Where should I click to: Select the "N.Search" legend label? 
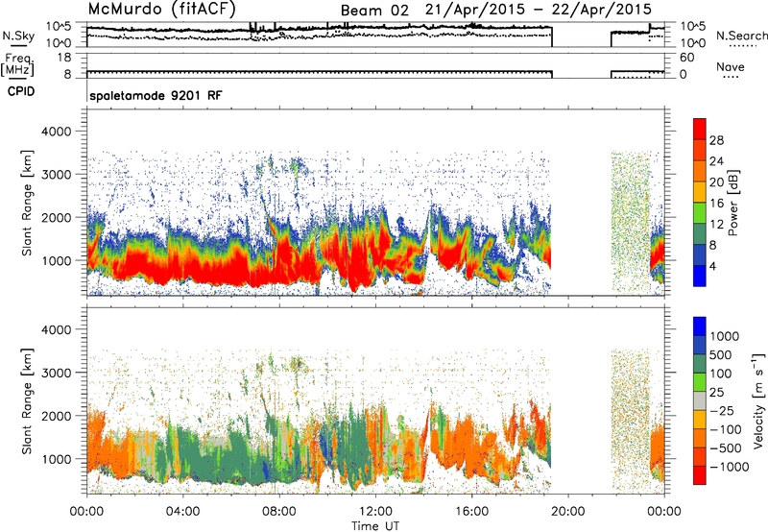click(741, 36)
